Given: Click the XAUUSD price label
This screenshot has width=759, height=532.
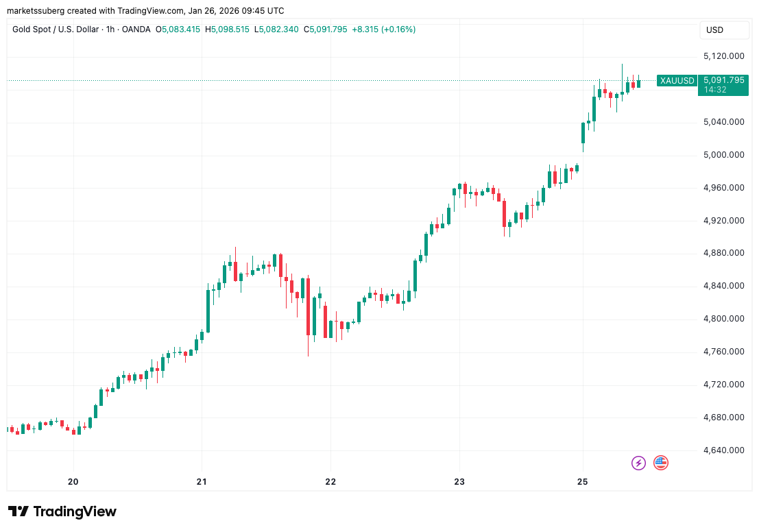Looking at the screenshot, I should (x=676, y=80).
